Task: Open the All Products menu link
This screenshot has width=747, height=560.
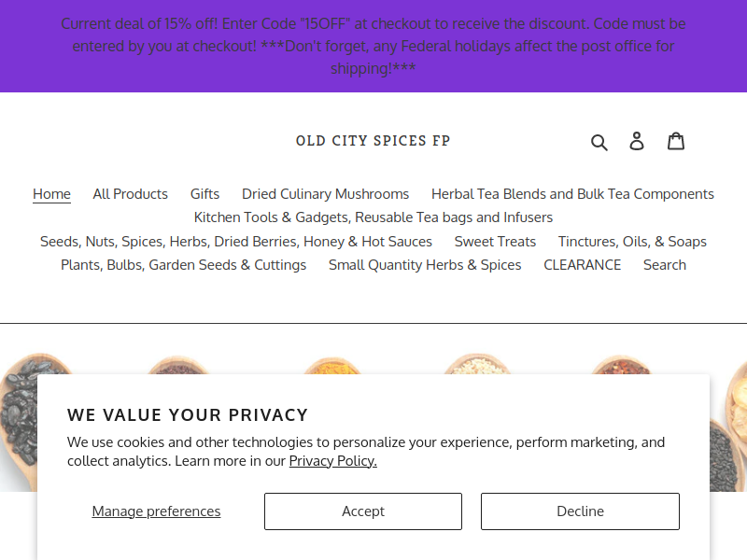Action: coord(130,194)
